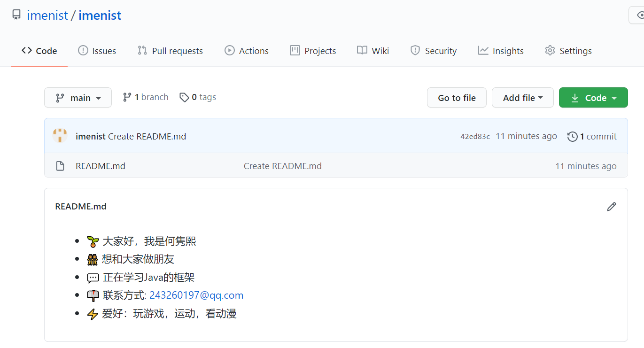Click the 243260197@qq.com email link
Image resolution: width=644 pixels, height=348 pixels.
pos(196,295)
